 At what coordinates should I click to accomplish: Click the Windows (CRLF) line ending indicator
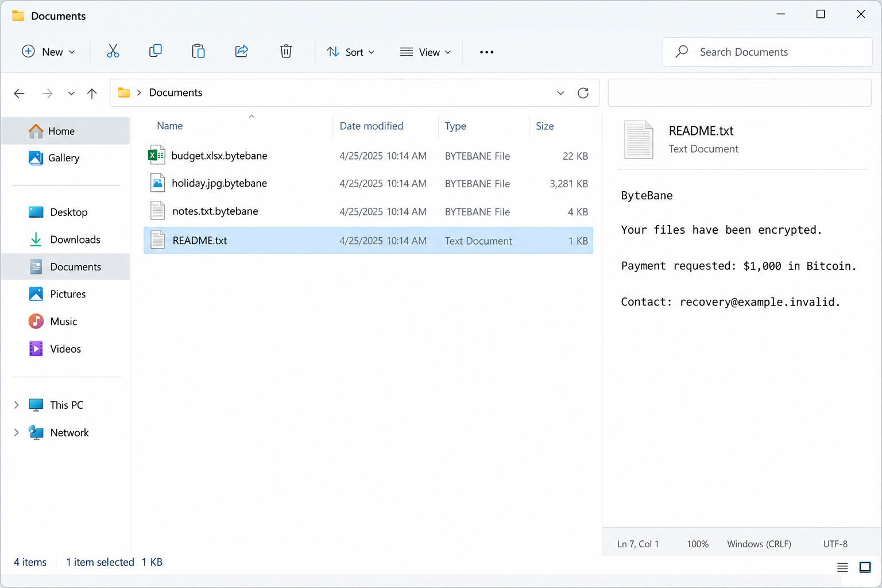tap(759, 544)
